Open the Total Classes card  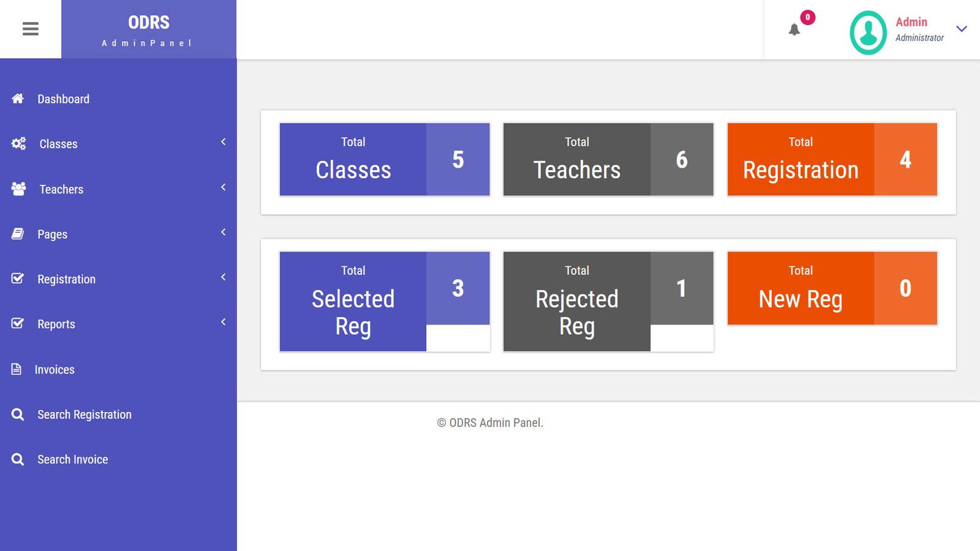(385, 160)
